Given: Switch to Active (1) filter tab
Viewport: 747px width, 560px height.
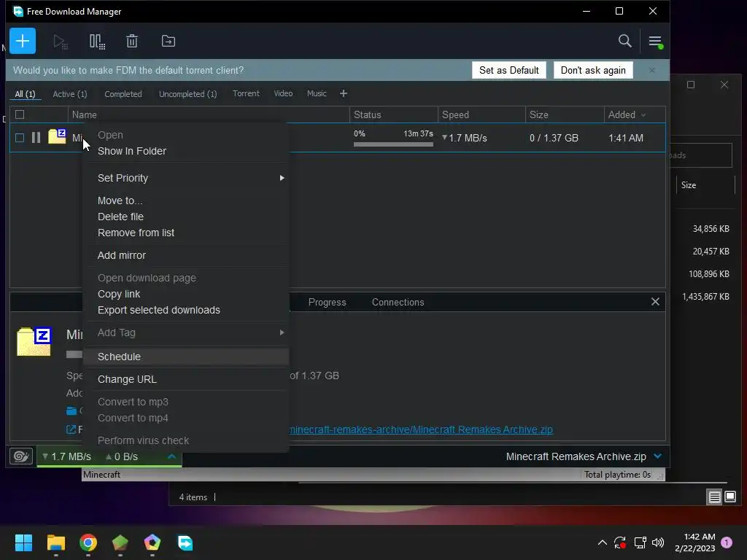Looking at the screenshot, I should click(x=70, y=94).
